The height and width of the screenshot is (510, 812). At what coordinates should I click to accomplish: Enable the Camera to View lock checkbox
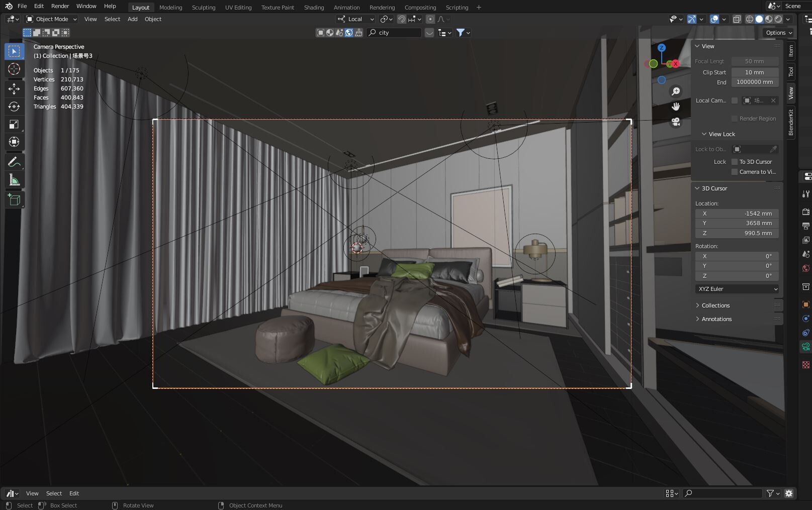click(x=735, y=171)
